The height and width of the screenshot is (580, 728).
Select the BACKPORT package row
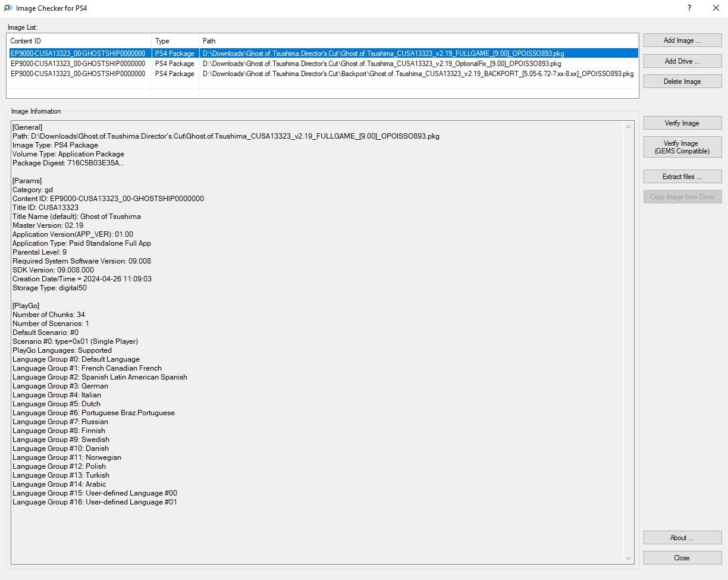[322, 74]
